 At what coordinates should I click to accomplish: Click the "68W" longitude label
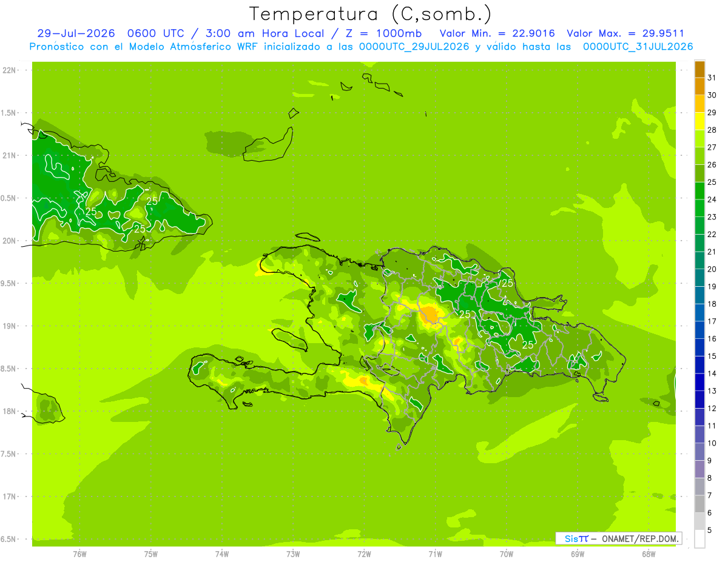[x=649, y=554]
